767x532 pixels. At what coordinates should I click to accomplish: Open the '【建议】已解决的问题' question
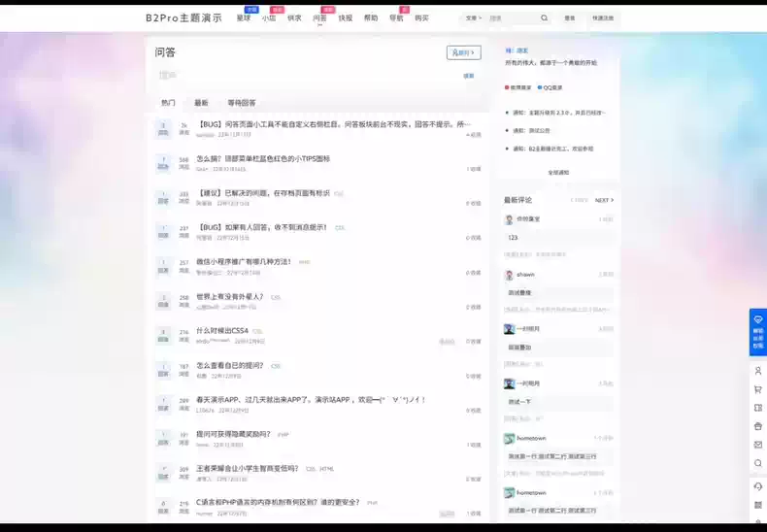coord(263,193)
